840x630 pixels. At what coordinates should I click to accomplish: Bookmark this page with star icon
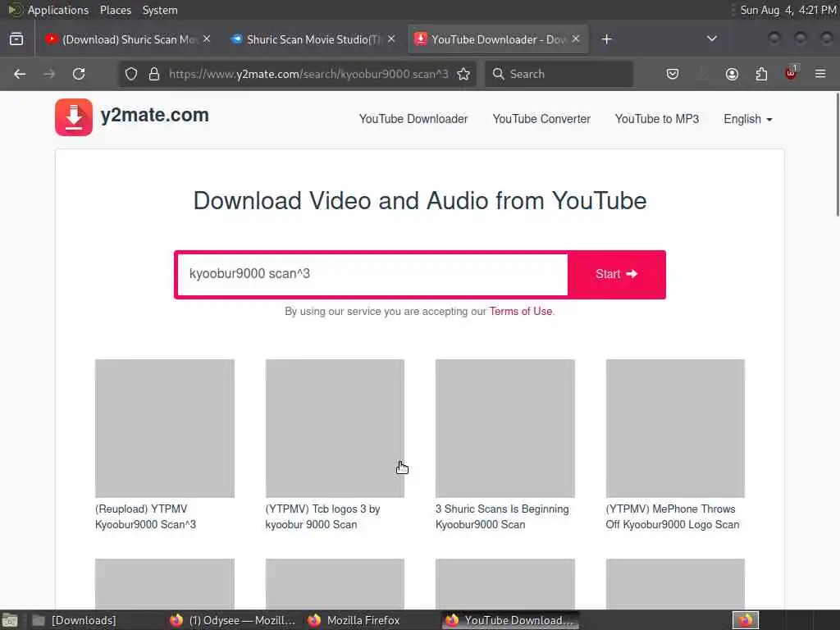pos(463,74)
